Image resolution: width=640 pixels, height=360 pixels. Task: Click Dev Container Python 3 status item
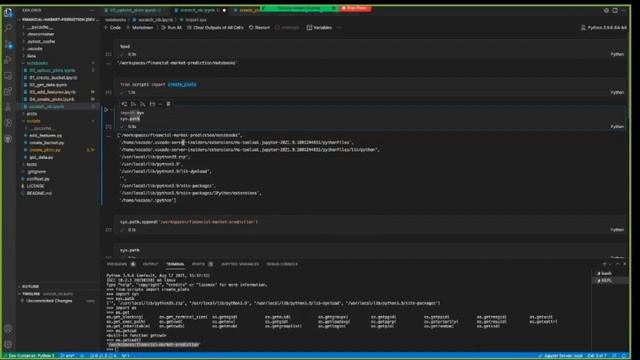29,356
